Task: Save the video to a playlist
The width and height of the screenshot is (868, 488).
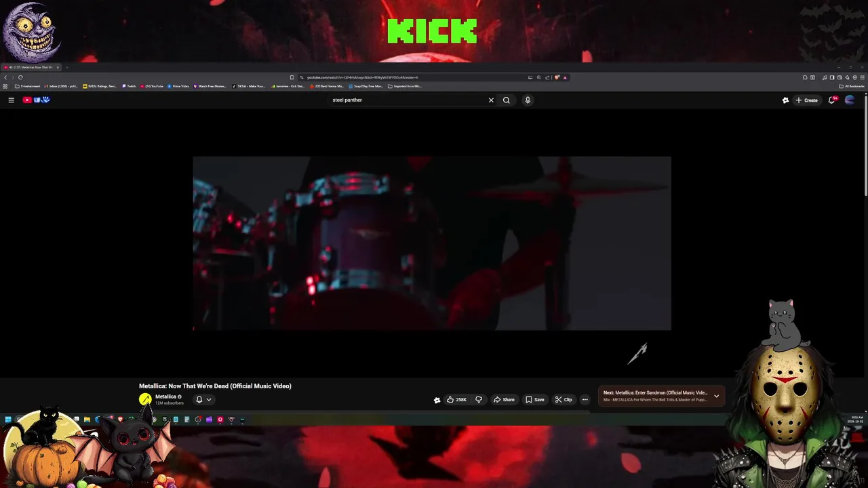Action: click(534, 399)
